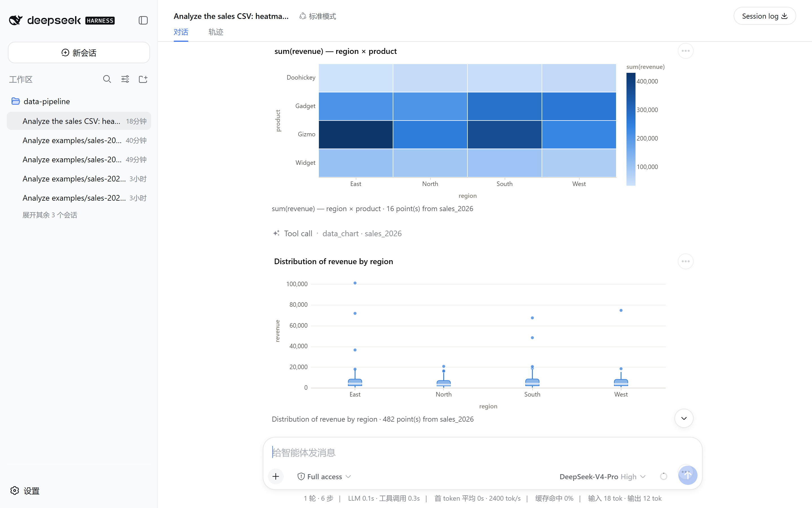Click the send arrow button
The width and height of the screenshot is (812, 508).
tap(687, 475)
